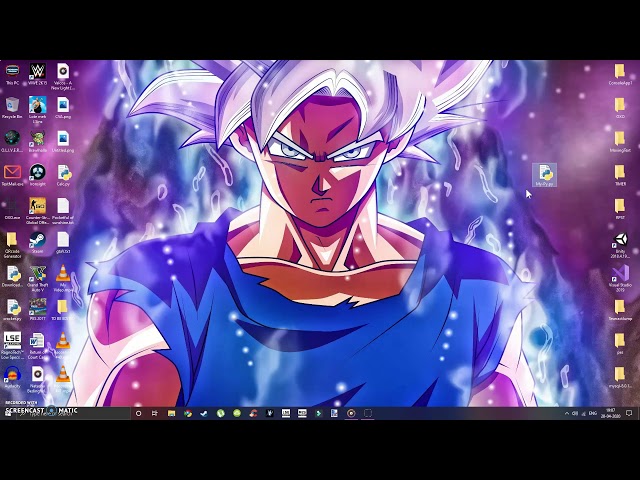Launch WWE 2K15 shortcut
This screenshot has width=640, height=480.
coord(38,74)
